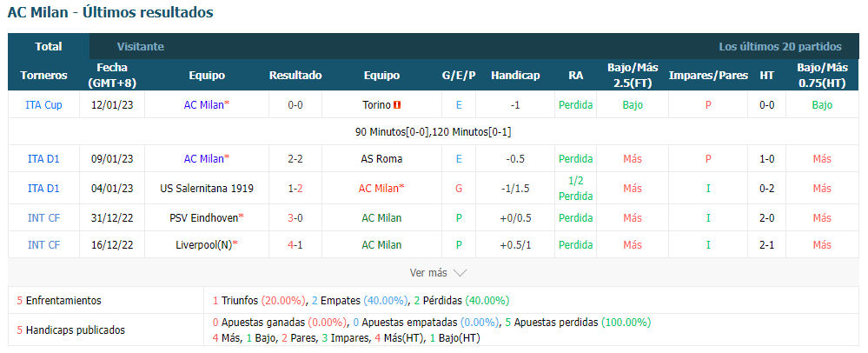Open the Liverpool(N) team link
868x353 pixels.
203,244
